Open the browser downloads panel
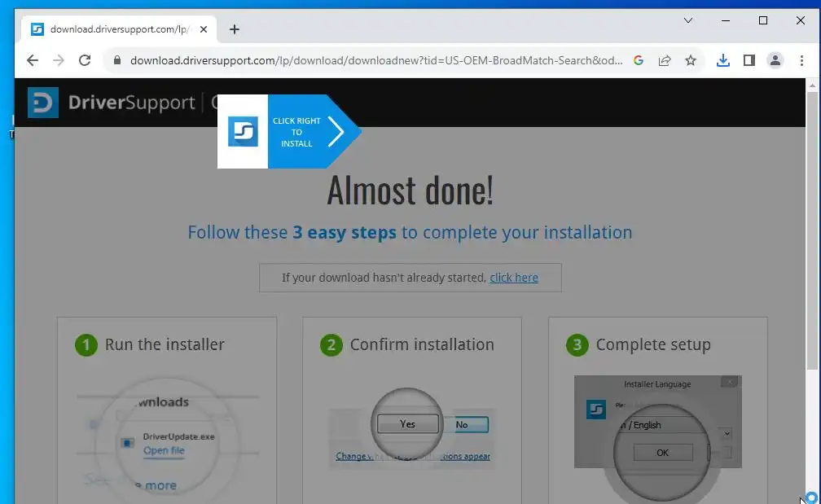 (x=723, y=60)
